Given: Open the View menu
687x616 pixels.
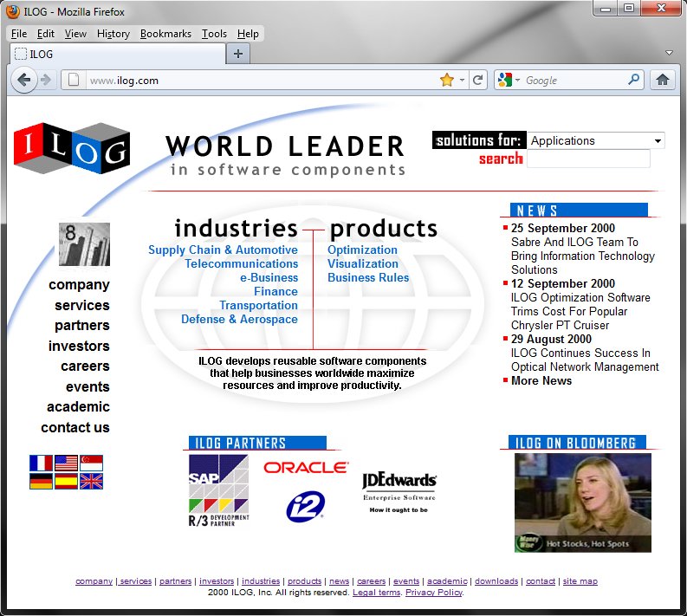Looking at the screenshot, I should [x=75, y=34].
